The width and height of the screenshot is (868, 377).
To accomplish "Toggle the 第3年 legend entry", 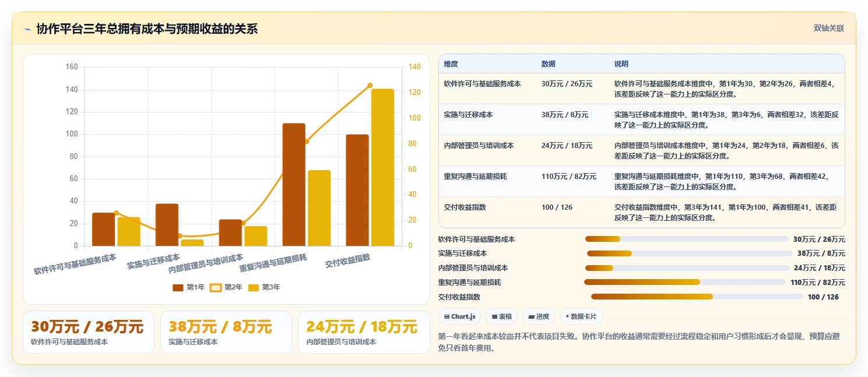I will click(x=264, y=287).
